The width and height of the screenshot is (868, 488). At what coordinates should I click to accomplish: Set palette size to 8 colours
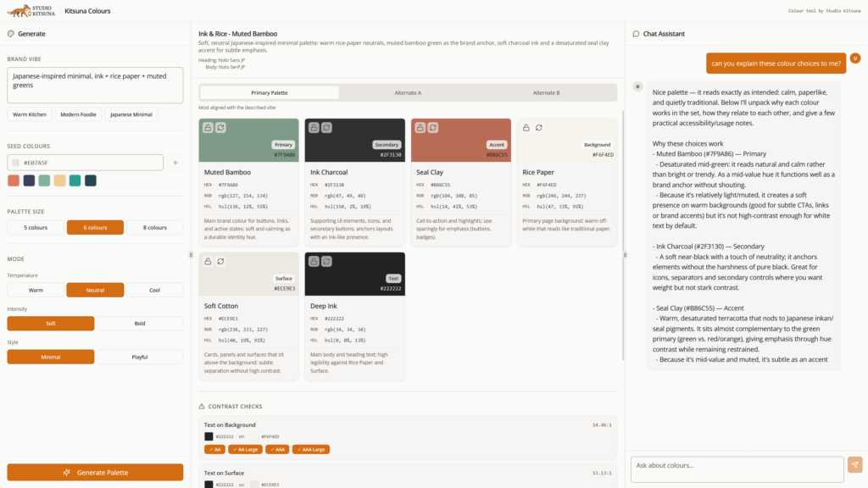point(156,227)
